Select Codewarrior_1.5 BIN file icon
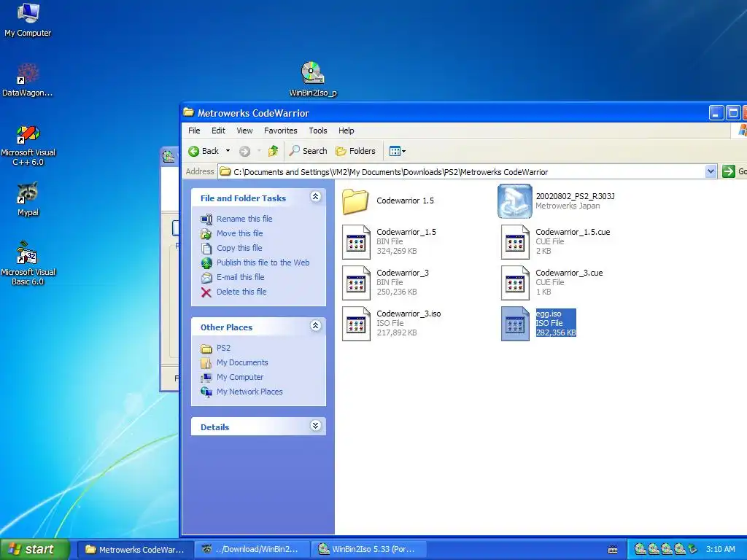 click(x=356, y=242)
